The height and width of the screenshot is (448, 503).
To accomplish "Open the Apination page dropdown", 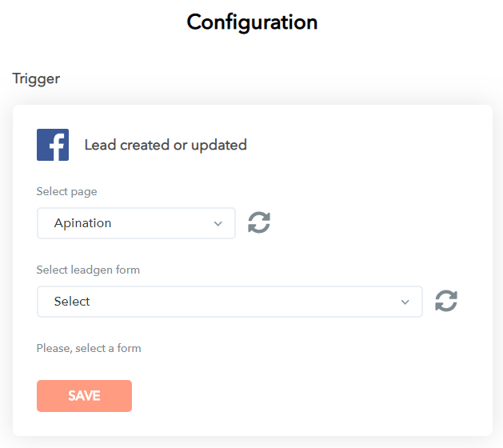I will point(136,223).
